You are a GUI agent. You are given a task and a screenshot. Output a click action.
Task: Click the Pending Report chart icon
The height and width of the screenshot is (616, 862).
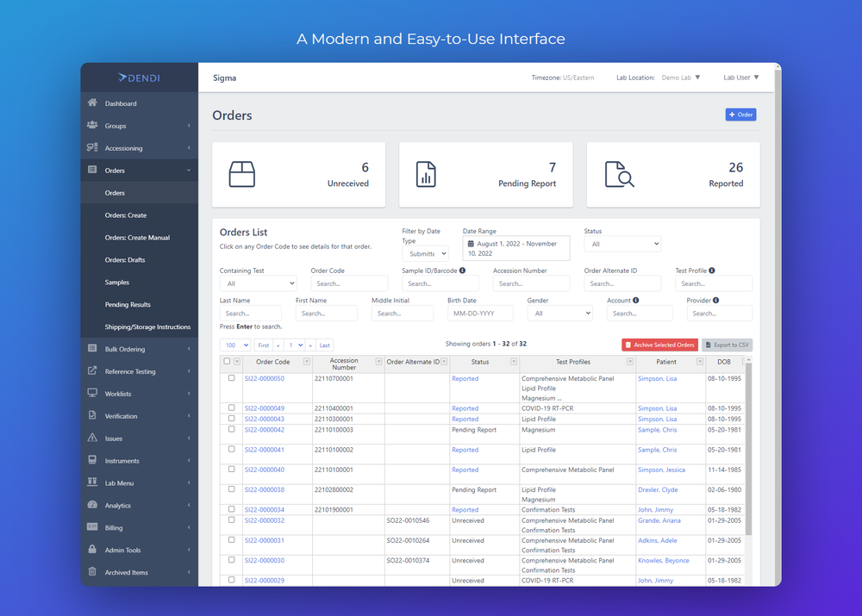tap(426, 174)
